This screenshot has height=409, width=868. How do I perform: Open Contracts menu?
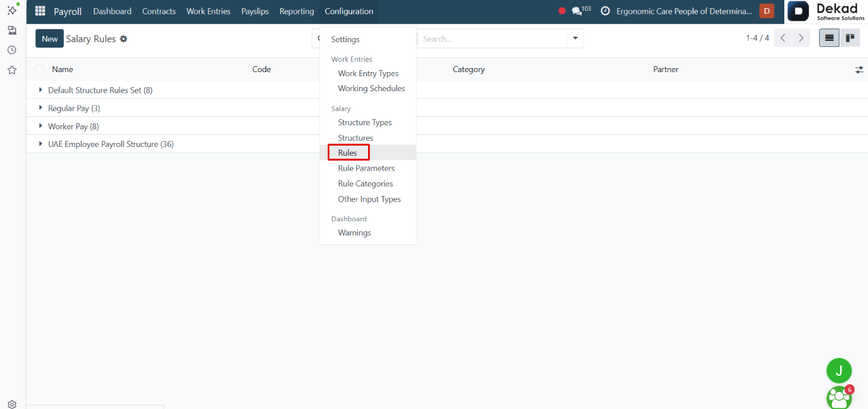[x=159, y=12]
